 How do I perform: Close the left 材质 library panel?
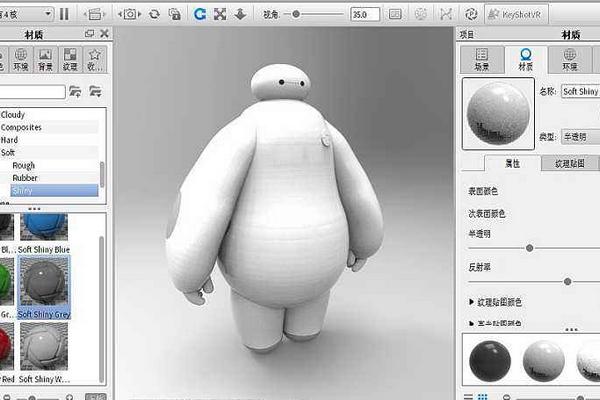104,34
